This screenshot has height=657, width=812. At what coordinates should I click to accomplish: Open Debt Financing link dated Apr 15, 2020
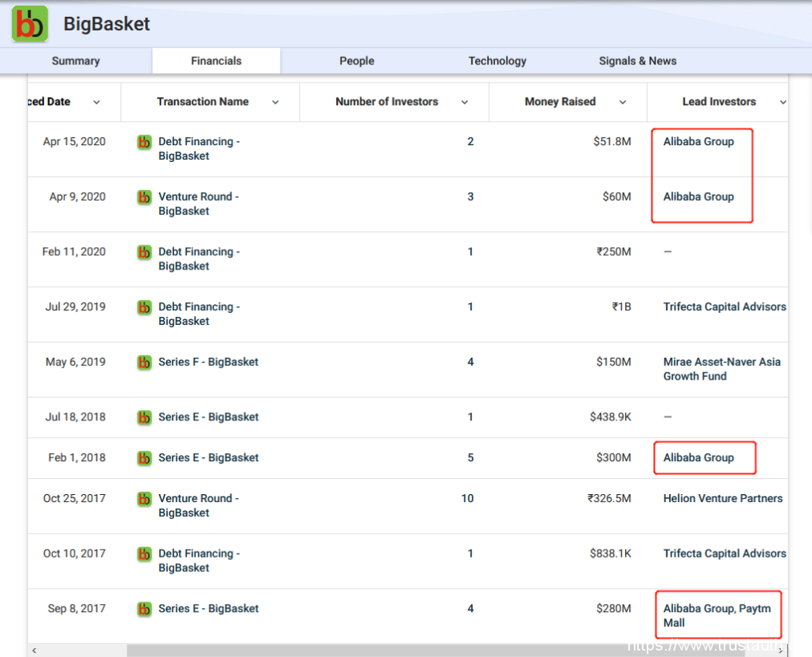199,148
